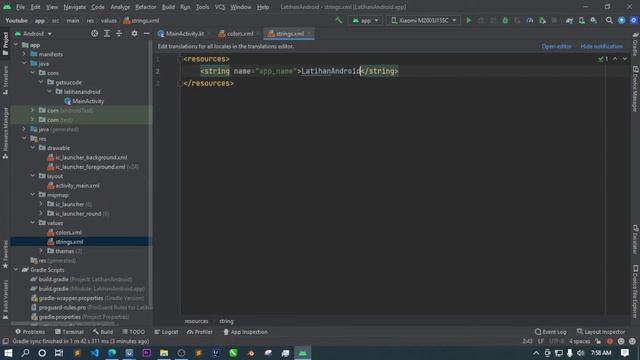640x360 pixels.
Task: Switch to colors.xml editor tab
Action: [x=240, y=34]
